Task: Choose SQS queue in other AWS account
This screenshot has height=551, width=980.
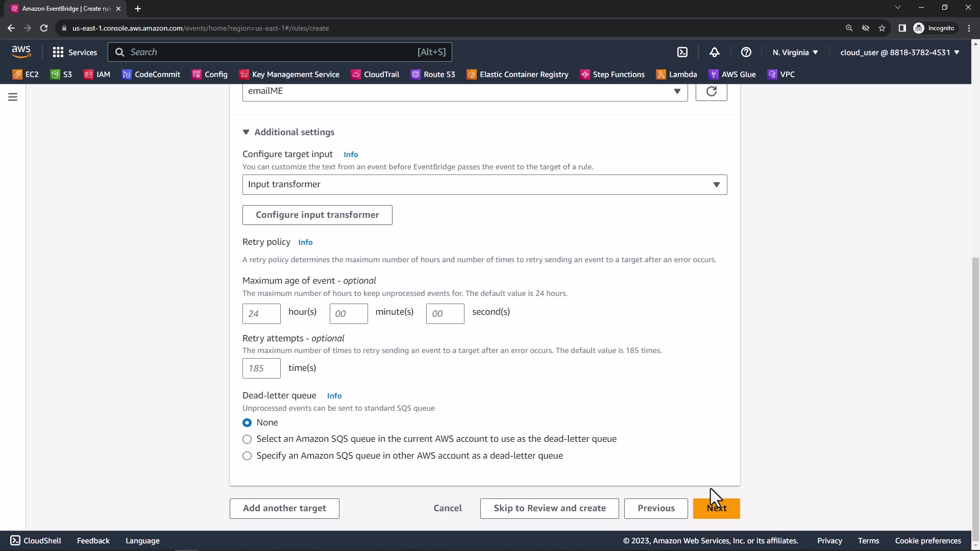Action: pos(247,456)
